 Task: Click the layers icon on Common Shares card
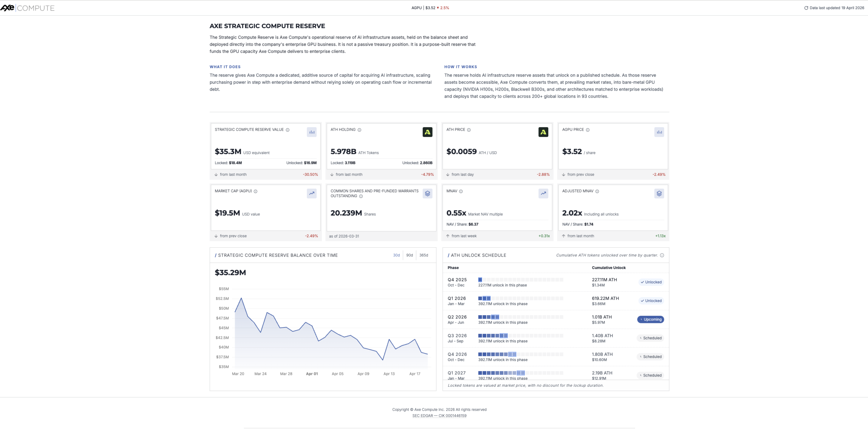click(427, 193)
